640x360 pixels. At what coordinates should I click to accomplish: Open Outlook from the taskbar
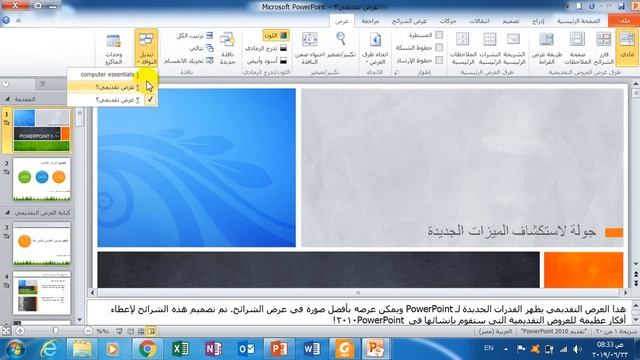tap(246, 349)
